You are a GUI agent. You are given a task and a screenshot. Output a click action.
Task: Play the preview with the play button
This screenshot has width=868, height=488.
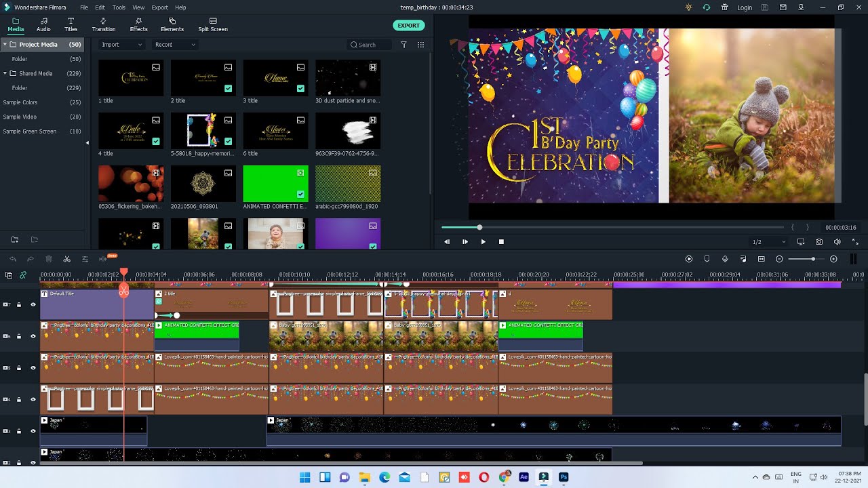[483, 242]
